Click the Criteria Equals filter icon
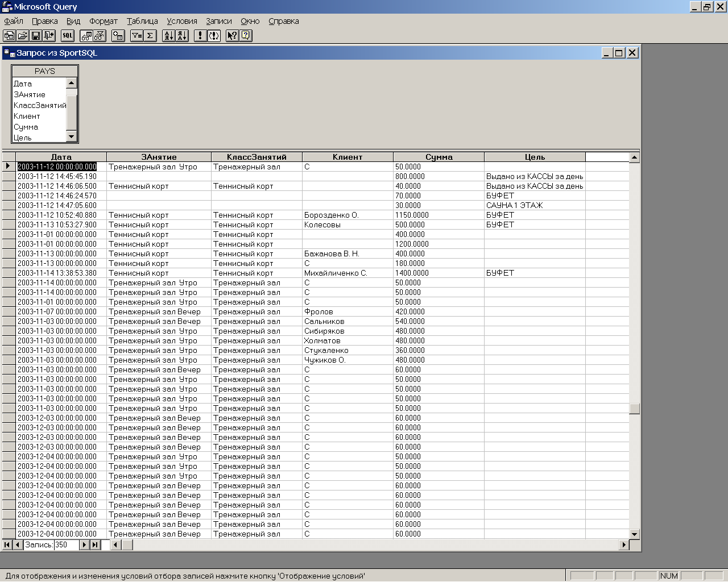 [136, 36]
